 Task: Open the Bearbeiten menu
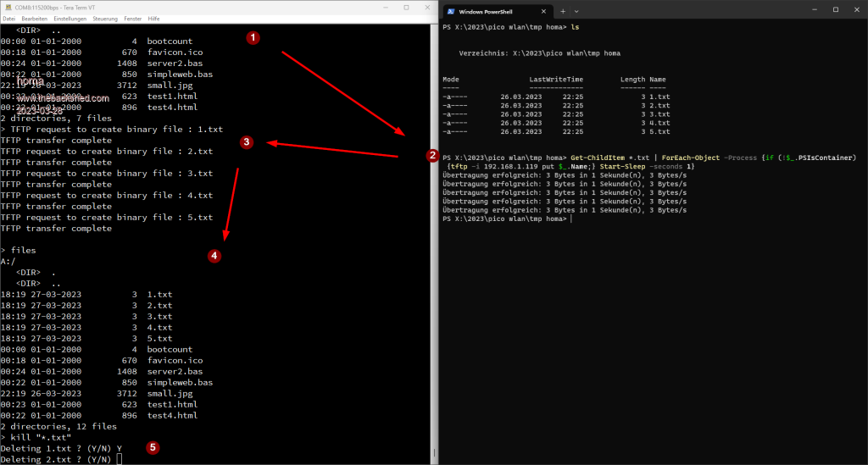pos(34,18)
